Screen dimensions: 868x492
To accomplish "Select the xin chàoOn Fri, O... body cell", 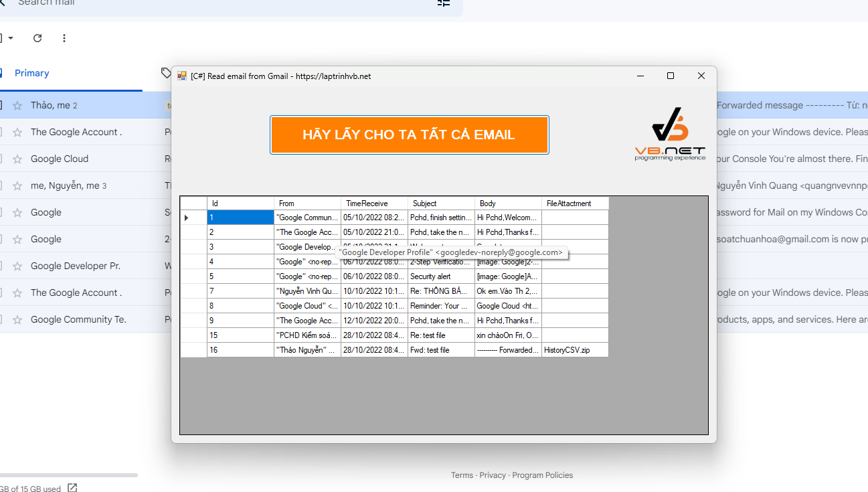I will [x=508, y=335].
